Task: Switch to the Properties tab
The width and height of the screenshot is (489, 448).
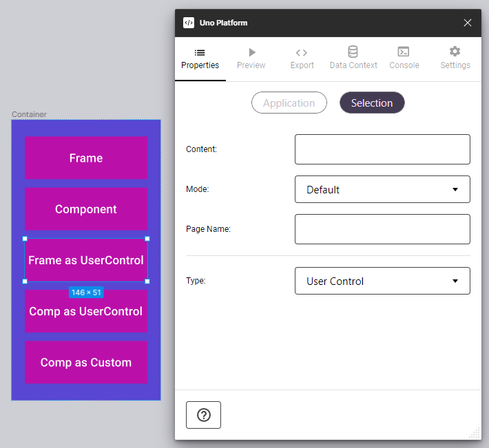Action: click(200, 59)
